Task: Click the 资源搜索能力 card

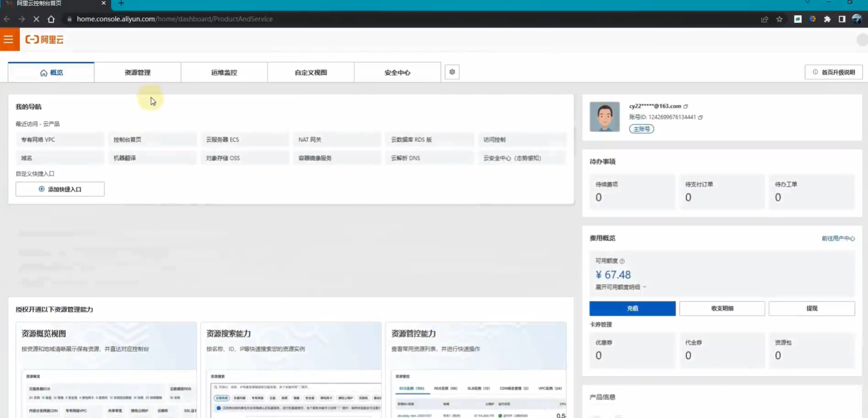Action: pyautogui.click(x=291, y=370)
